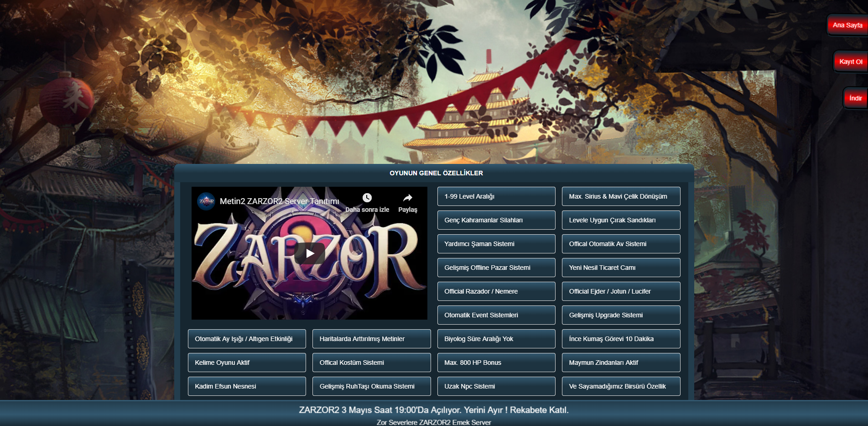The width and height of the screenshot is (868, 426).
Task: Open Official Razador / Nemere item
Action: [x=496, y=291]
